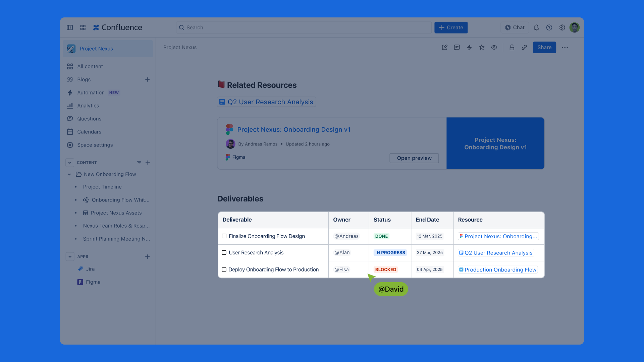Click the @Andreas mention
This screenshot has width=644, height=362.
[x=346, y=236]
